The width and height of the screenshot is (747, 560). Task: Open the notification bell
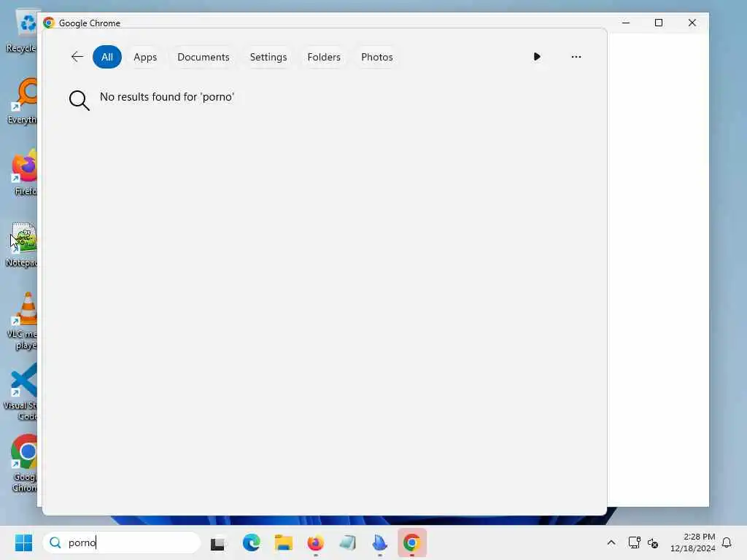(727, 542)
